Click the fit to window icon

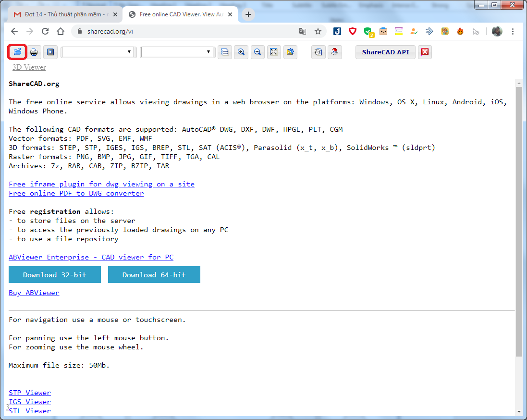click(x=274, y=52)
